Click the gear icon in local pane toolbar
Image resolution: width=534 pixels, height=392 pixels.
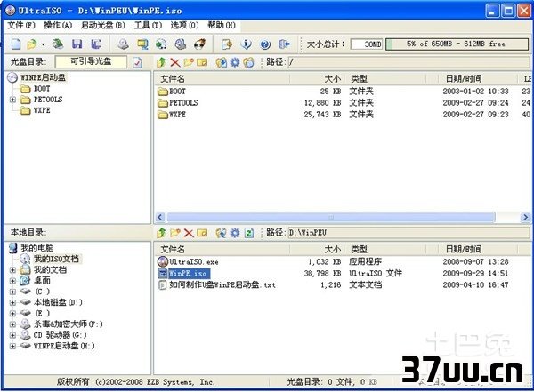(235, 233)
